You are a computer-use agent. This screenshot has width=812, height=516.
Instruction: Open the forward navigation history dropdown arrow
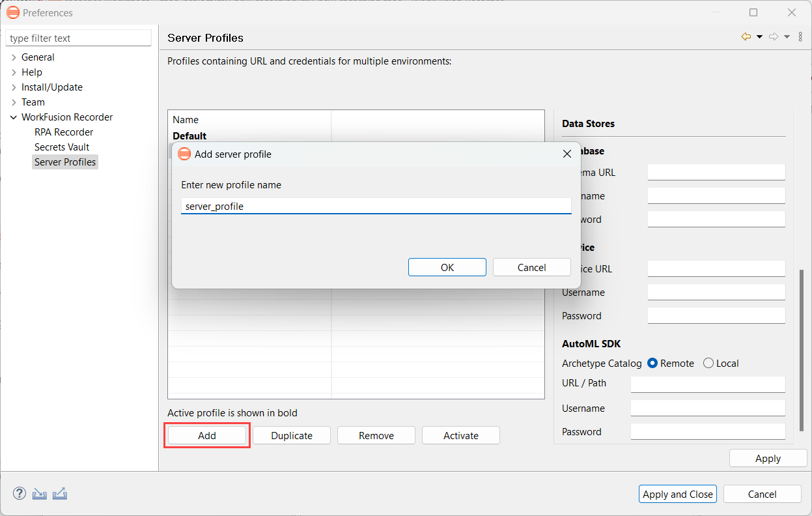pos(787,37)
